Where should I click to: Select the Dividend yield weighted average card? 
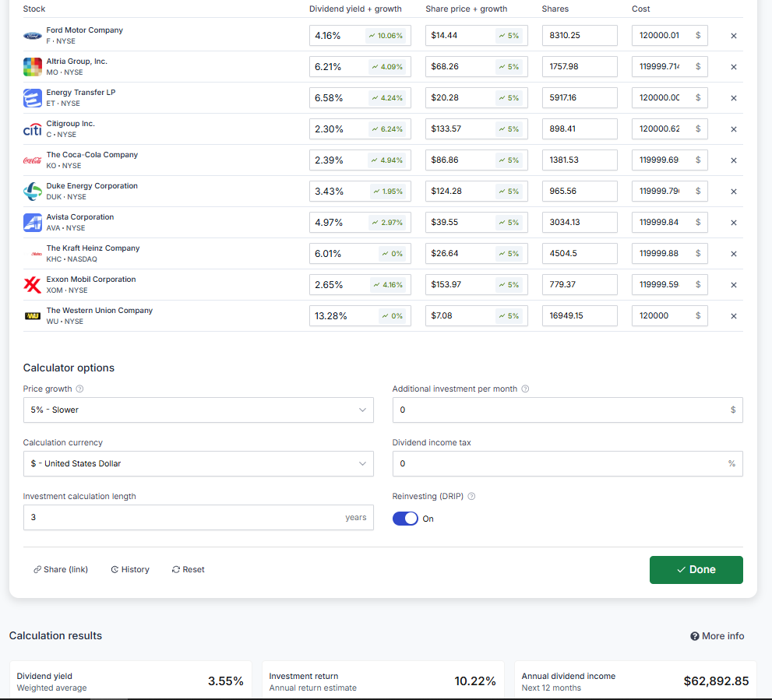click(130, 681)
